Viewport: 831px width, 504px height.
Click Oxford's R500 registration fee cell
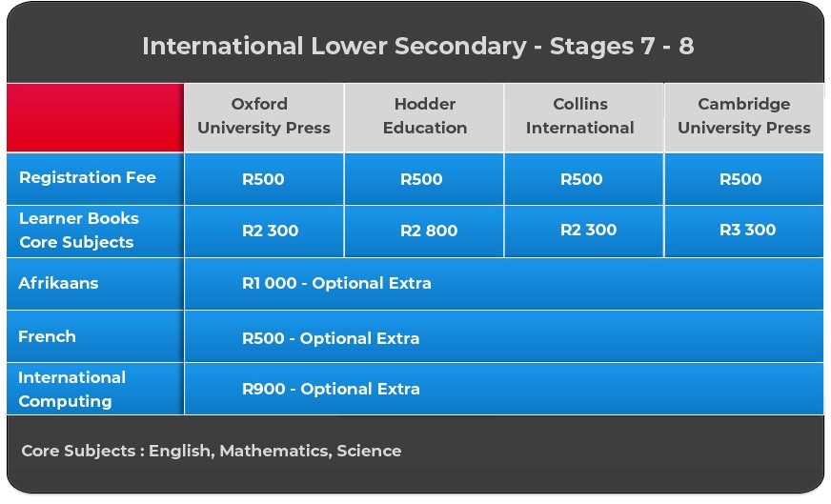click(263, 180)
